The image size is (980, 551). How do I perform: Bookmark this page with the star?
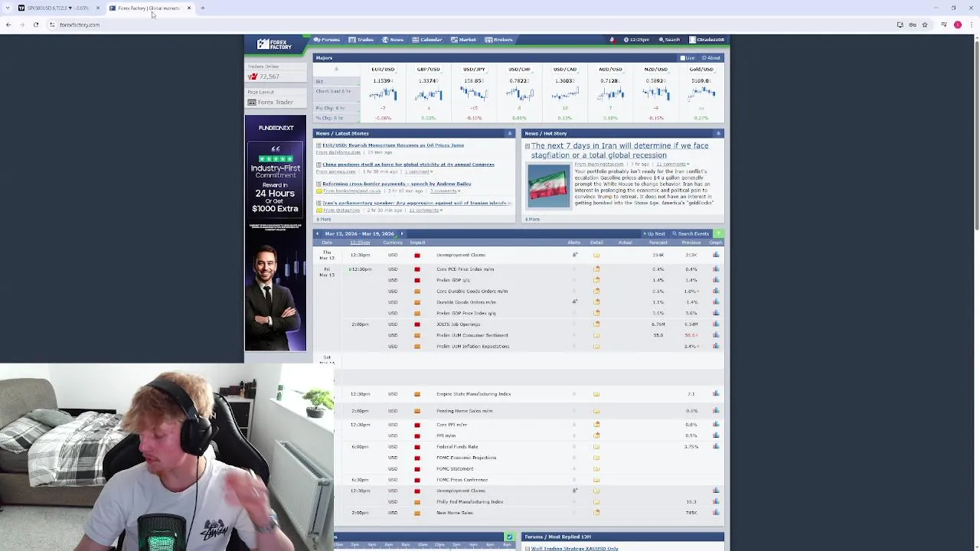click(x=925, y=24)
